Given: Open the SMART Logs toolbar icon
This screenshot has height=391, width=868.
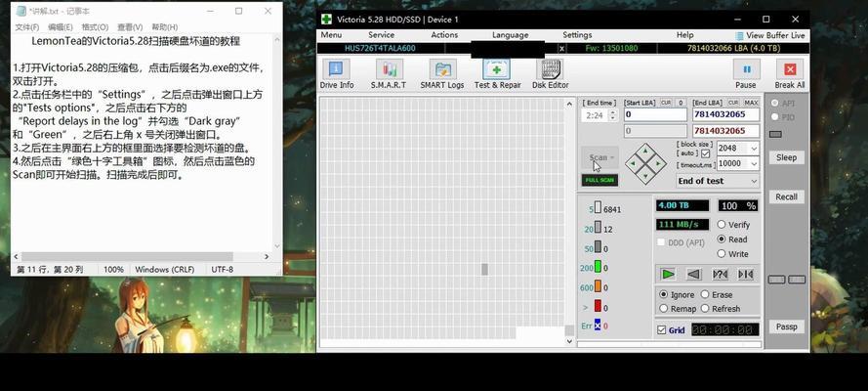Looking at the screenshot, I should coord(442,69).
